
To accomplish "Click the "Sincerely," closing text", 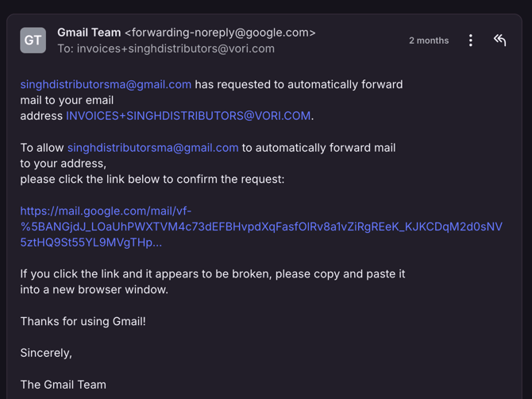I will (46, 353).
